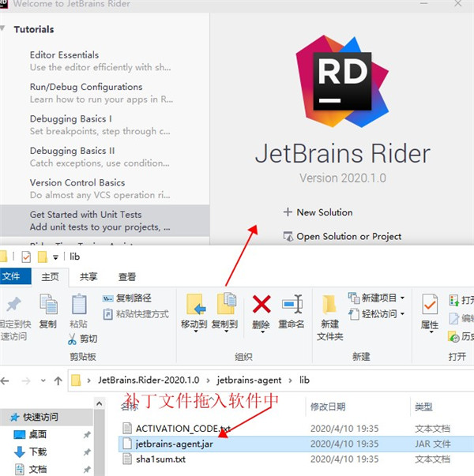Open the Version Control Basics tutorial

point(100,189)
